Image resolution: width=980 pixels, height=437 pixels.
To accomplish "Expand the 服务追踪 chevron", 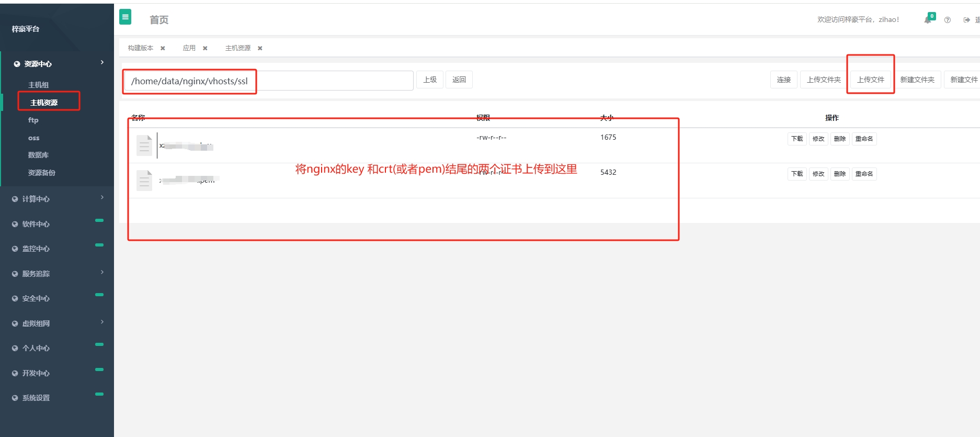I will pos(102,272).
